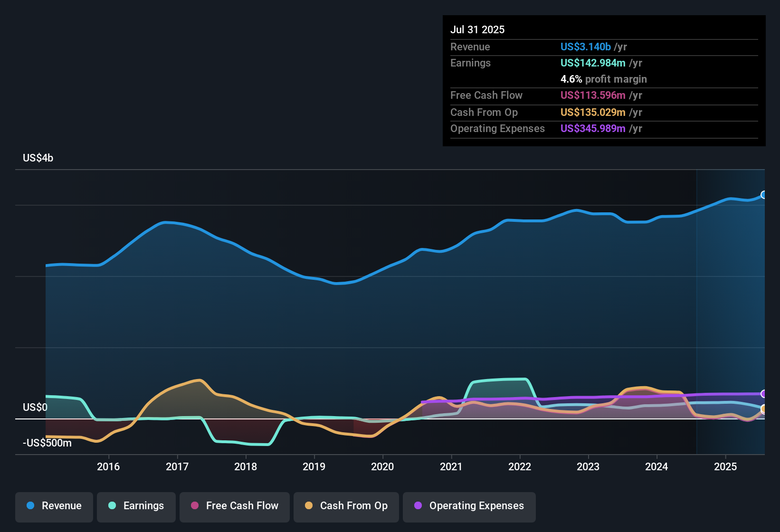Click the US$3.140b revenue value in the tooltip

pos(585,47)
